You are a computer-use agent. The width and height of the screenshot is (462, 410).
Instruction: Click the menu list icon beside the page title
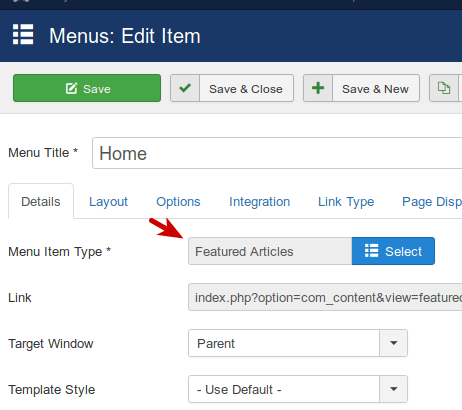[x=23, y=34]
